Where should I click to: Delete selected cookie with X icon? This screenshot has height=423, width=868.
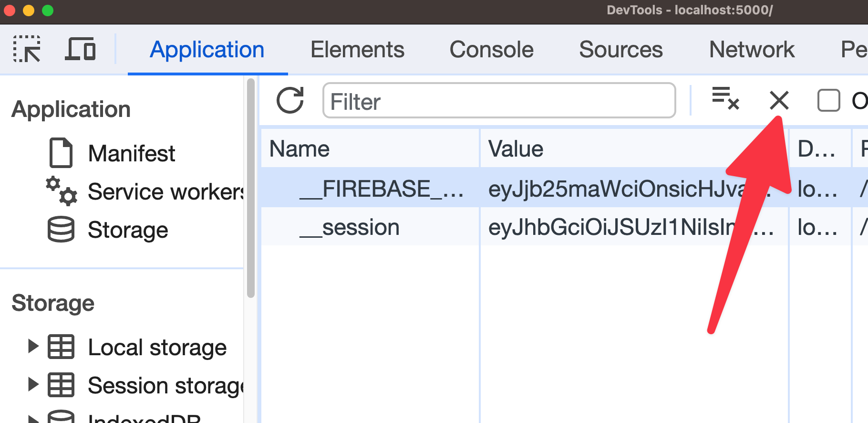tap(779, 100)
